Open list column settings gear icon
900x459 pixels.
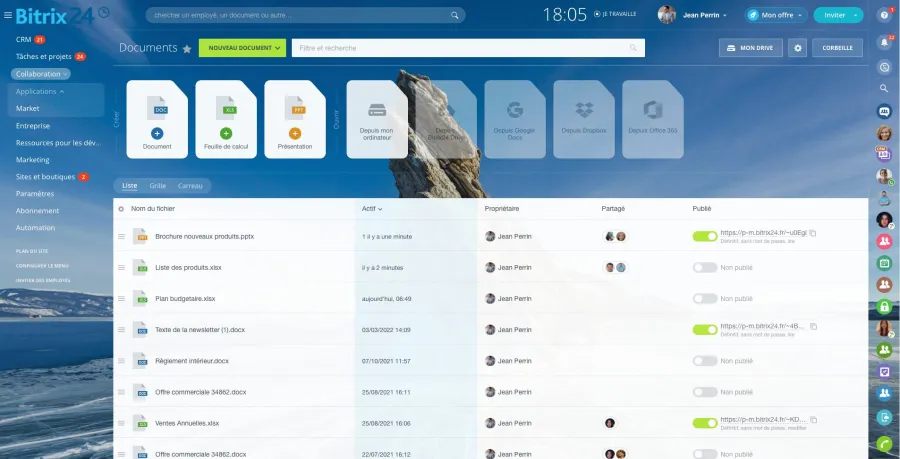(121, 209)
